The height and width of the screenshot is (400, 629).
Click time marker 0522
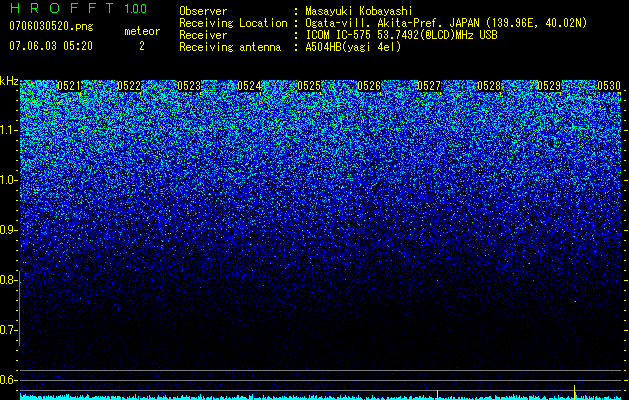click(129, 86)
